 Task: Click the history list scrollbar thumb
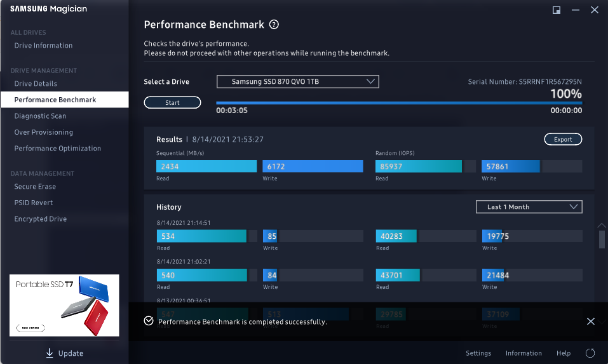tap(602, 239)
